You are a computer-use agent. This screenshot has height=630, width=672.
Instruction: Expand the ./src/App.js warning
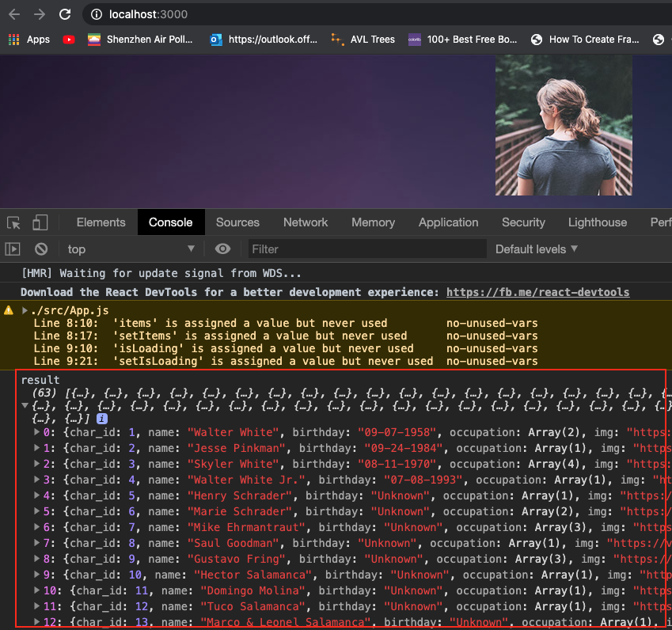(x=25, y=310)
